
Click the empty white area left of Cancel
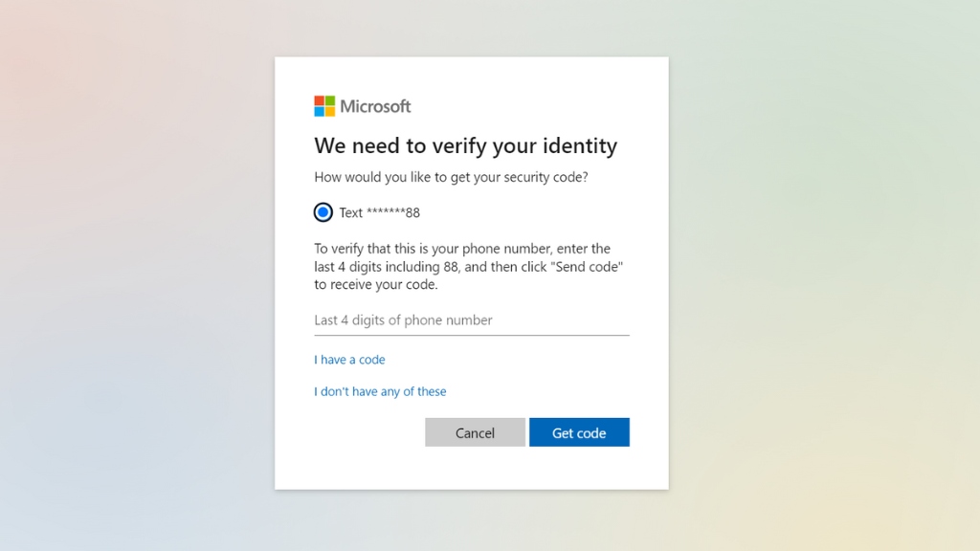[364, 432]
